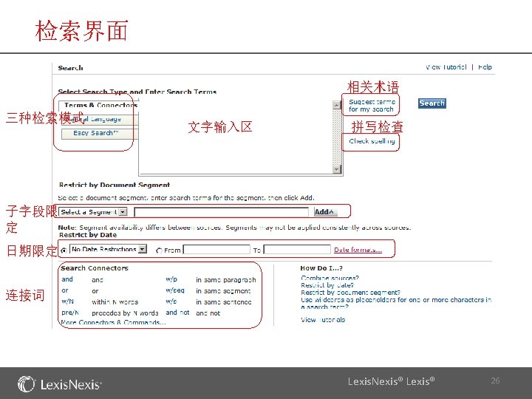
Task: Click the 'Restrict by Date' heading
Action: coord(88,235)
